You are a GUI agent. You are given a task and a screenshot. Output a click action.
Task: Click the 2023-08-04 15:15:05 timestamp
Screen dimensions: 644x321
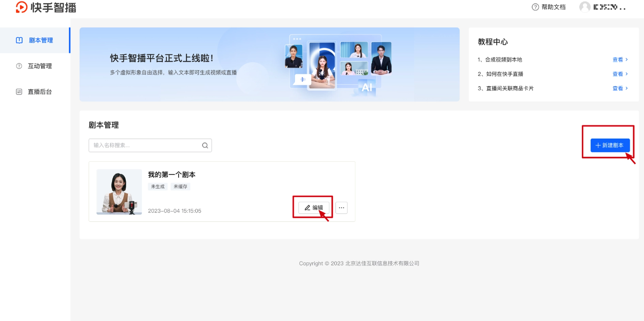(175, 211)
